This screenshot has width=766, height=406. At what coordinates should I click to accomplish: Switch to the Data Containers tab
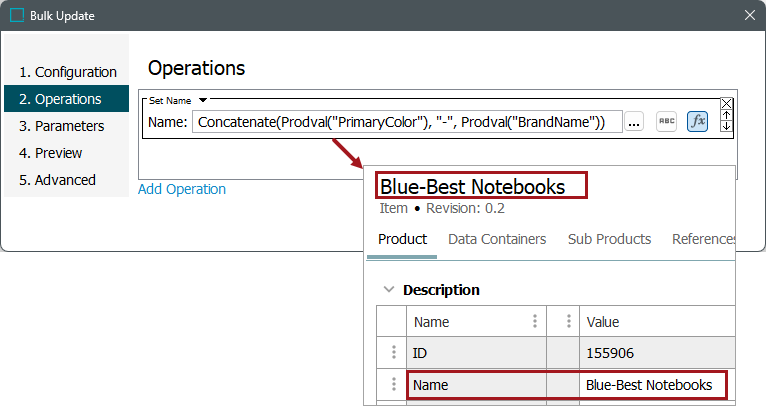(x=497, y=239)
